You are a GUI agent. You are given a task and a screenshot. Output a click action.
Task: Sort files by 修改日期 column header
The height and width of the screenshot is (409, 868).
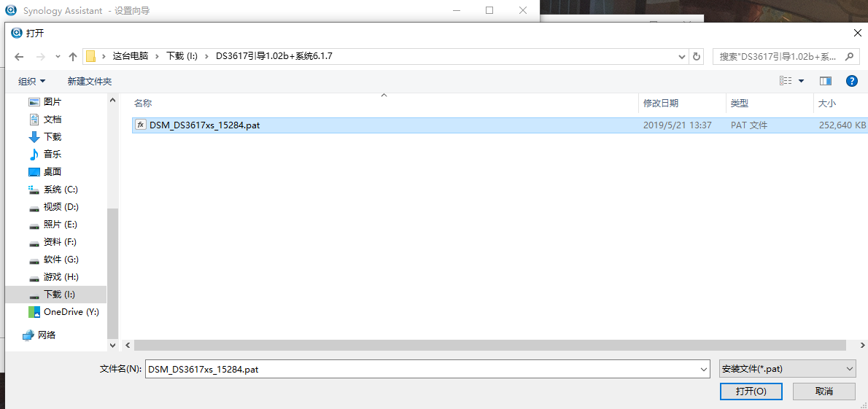(x=661, y=104)
